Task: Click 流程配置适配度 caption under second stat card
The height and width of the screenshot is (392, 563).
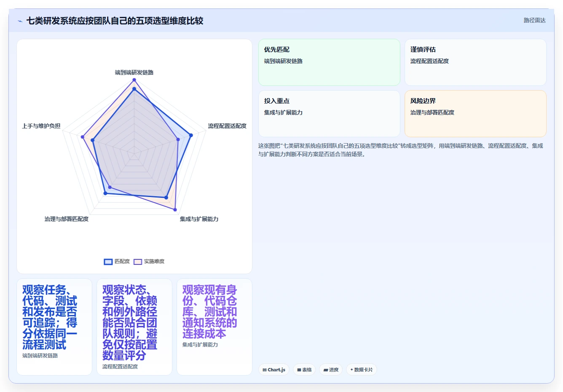Action: click(x=120, y=367)
